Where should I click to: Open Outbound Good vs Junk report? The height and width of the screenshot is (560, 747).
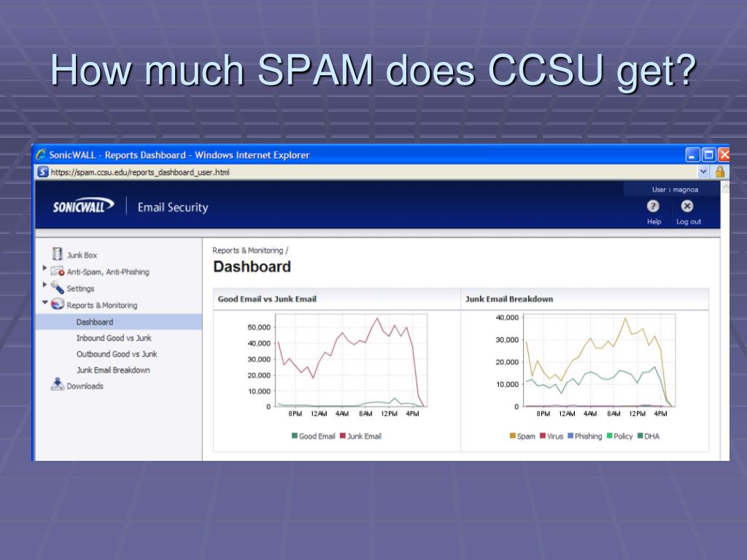coord(117,354)
